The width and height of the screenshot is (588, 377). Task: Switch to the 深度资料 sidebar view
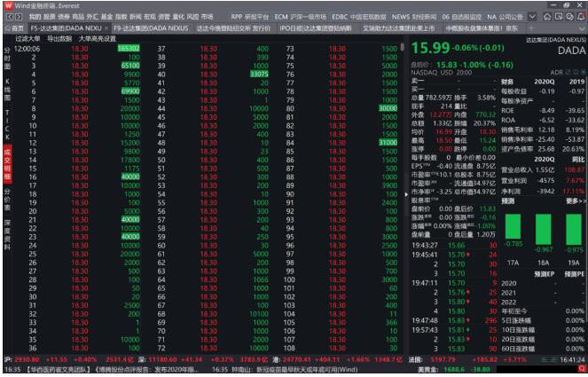pos(7,235)
